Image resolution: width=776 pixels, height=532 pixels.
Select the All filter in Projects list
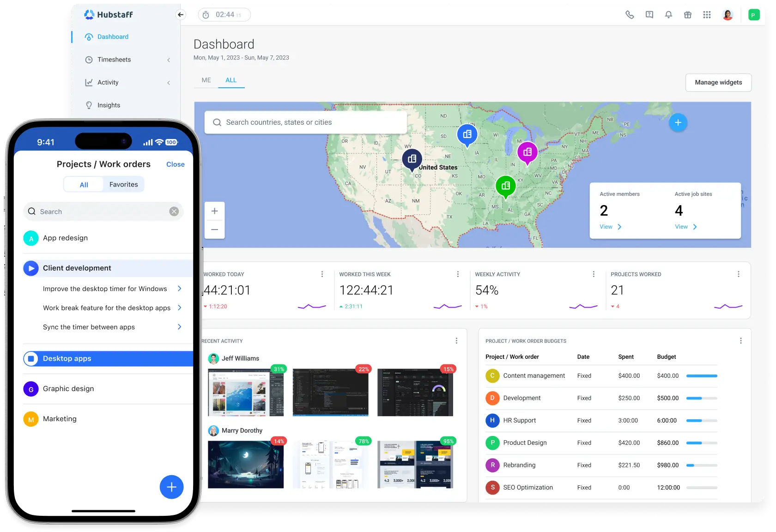[x=84, y=184]
